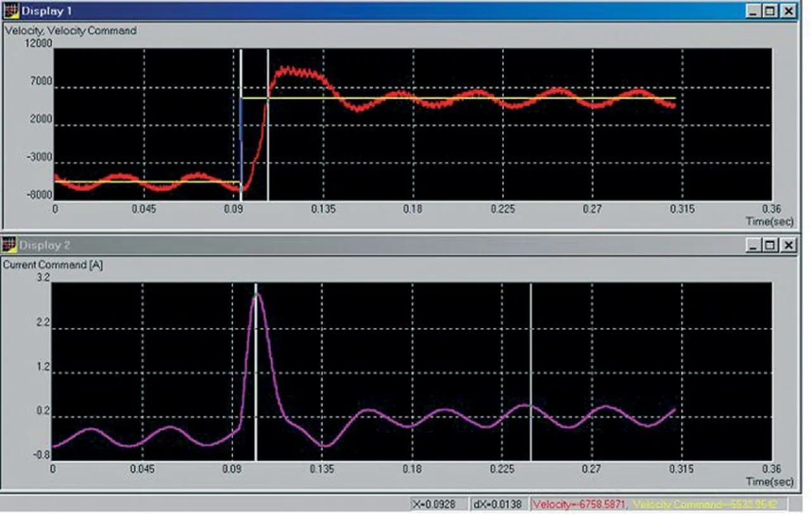Maximize the Display 1 window
Viewport: 812px width, 514px height.
(770, 11)
